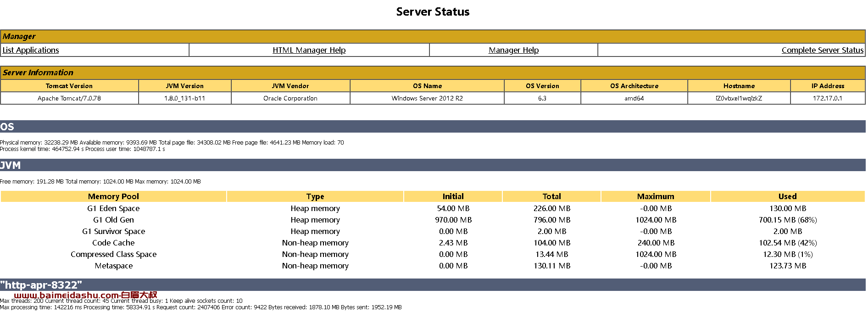Click G1 Old Gen initial 970.00 MB
The width and height of the screenshot is (868, 312).
[x=453, y=220]
